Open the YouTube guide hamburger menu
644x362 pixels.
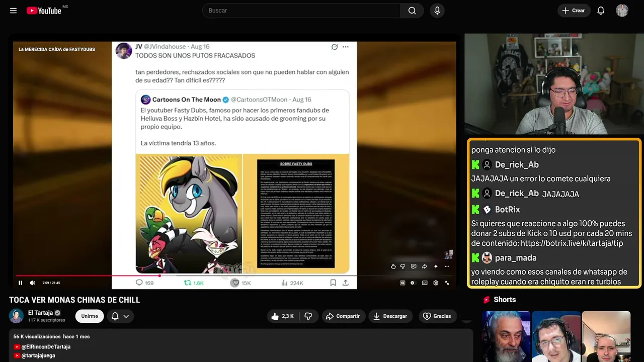[x=14, y=11]
